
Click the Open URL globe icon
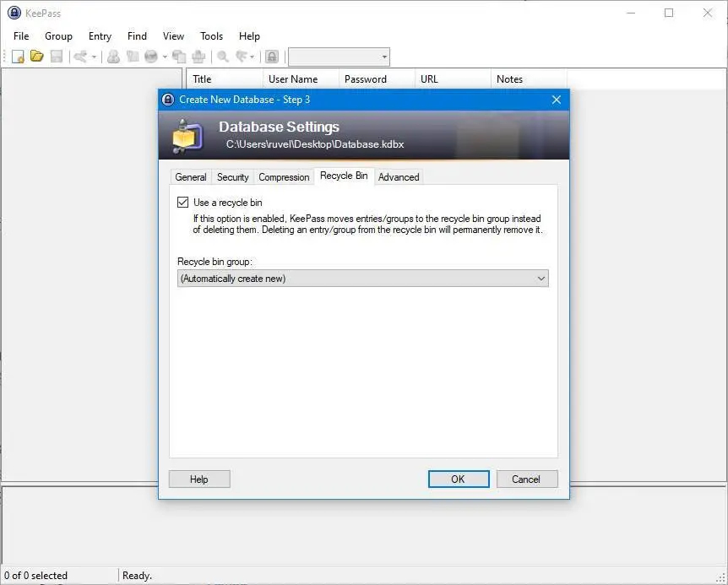point(151,57)
